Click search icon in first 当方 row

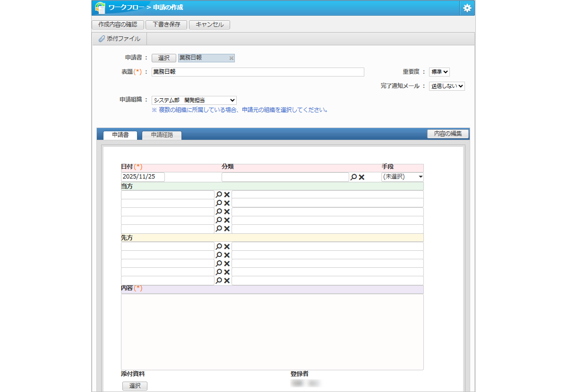tap(219, 195)
